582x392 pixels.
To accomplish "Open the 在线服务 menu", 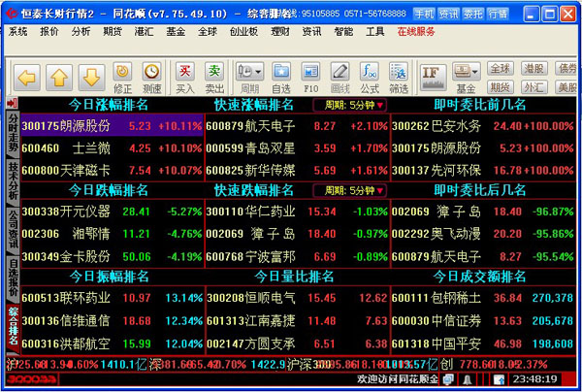I will coord(416,32).
